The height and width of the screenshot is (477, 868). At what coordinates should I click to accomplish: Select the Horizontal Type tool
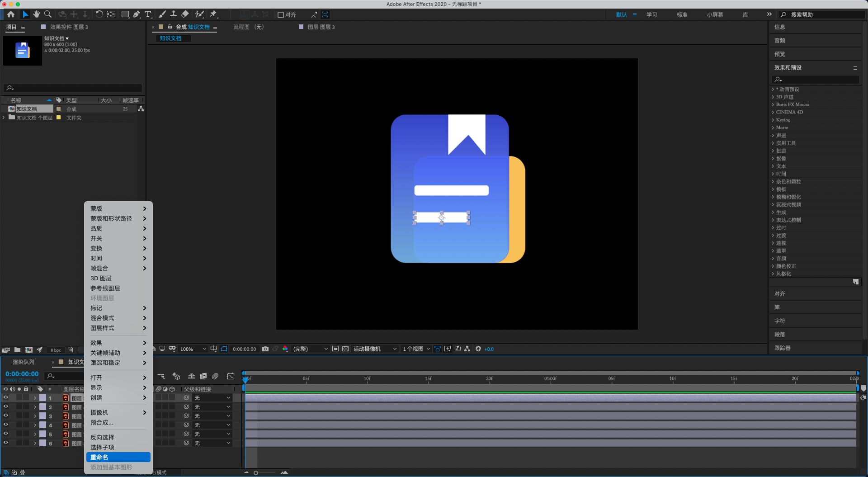click(148, 14)
